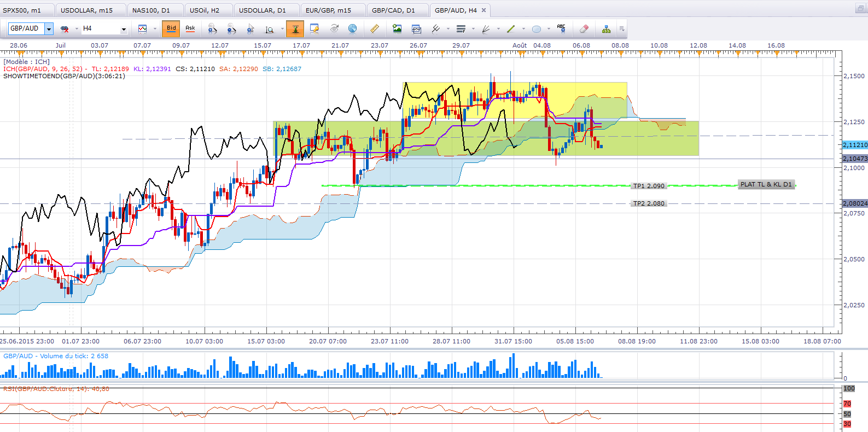Screen dimensions: 868x432
Task: Switch to the SPX500, m1 tab
Action: [22, 10]
